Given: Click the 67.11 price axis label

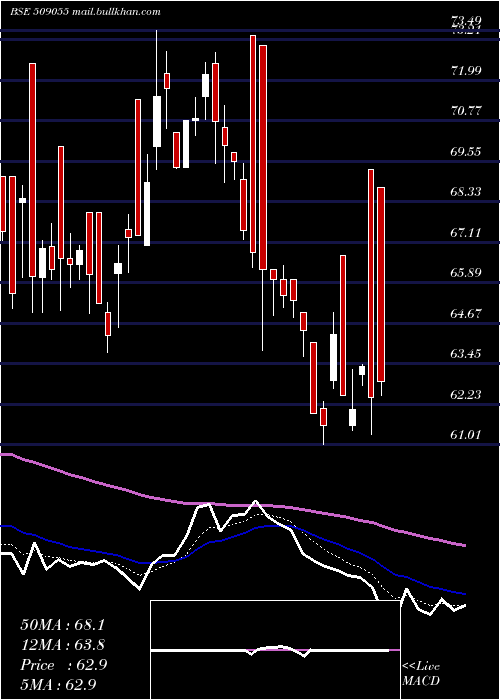Looking at the screenshot, I should tap(466, 232).
